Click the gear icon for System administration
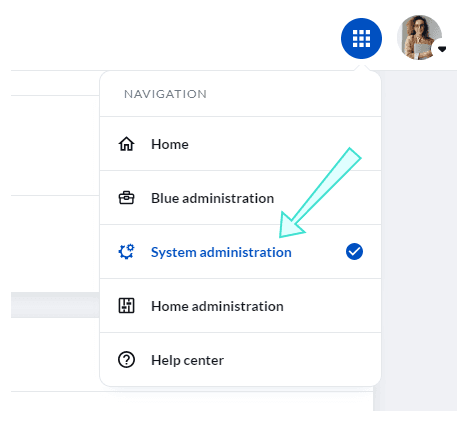469x423 pixels. [x=126, y=252]
